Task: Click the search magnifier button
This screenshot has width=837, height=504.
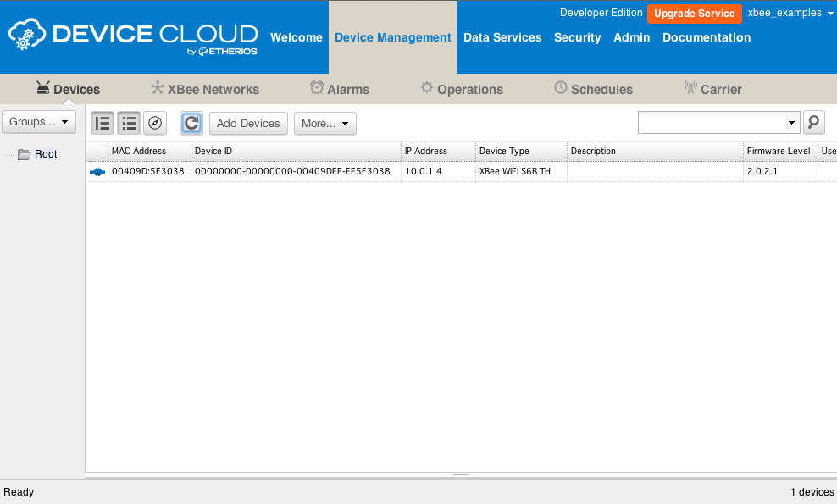Action: (813, 123)
